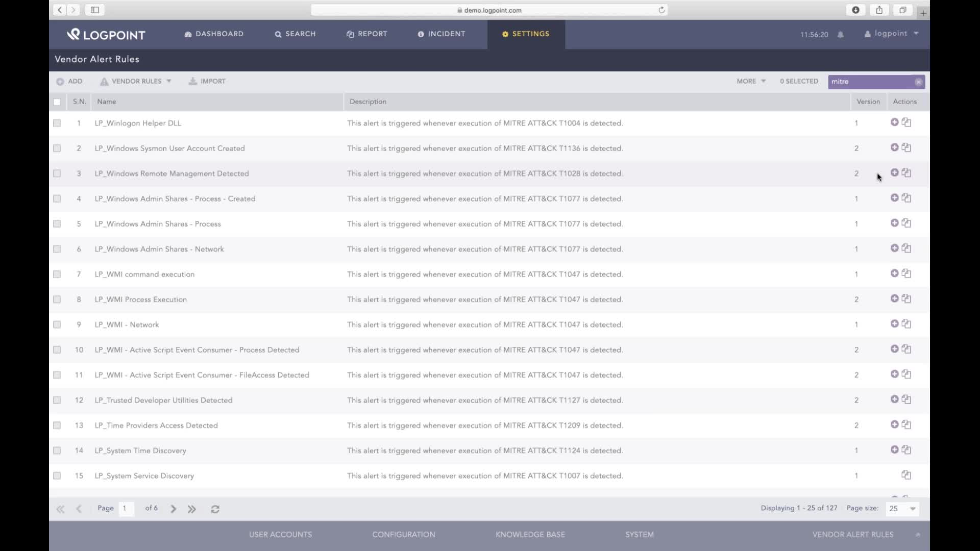Jump to the last results page
The width and height of the screenshot is (980, 551).
click(191, 509)
